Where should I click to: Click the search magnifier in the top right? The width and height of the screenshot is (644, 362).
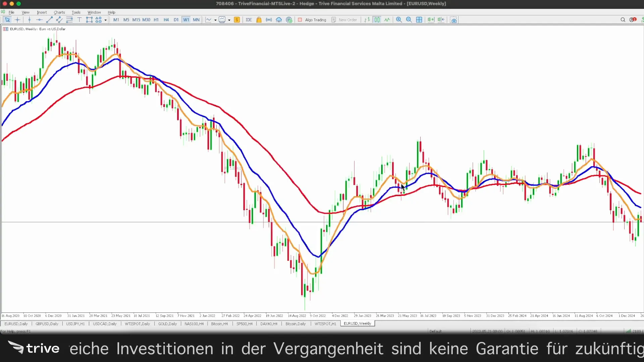[x=623, y=20]
